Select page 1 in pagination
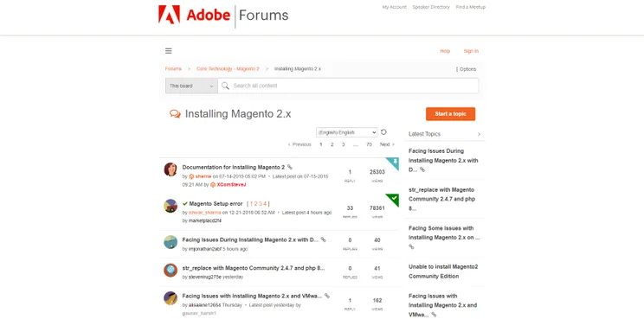This screenshot has height=319, width=644. pos(321,144)
